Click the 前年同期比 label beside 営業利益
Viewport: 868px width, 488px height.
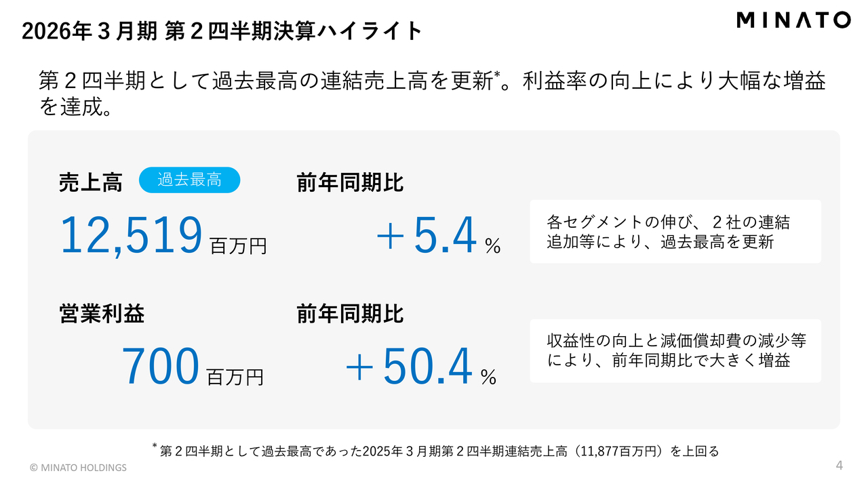[350, 314]
